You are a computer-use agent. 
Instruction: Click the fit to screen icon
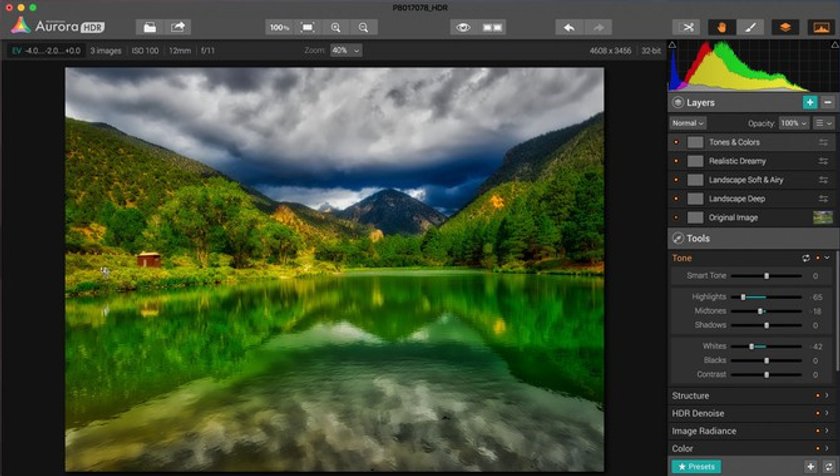click(x=308, y=27)
